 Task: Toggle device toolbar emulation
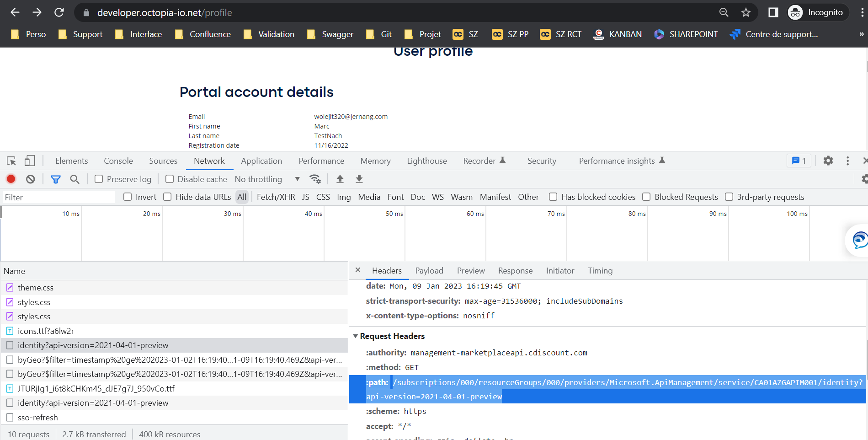[30, 161]
